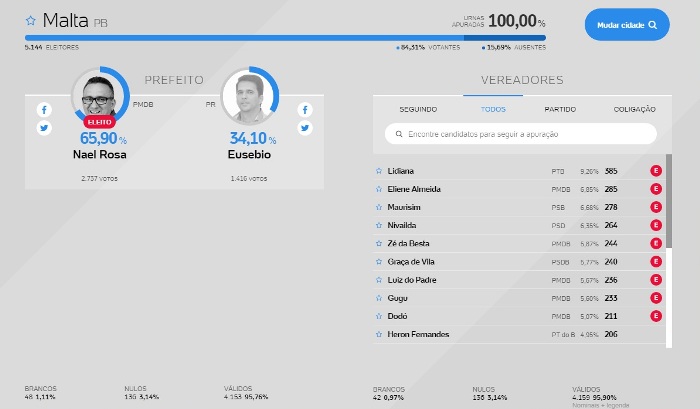Follow candidate Lidiana with star icon
700x409 pixels.
[x=379, y=171]
